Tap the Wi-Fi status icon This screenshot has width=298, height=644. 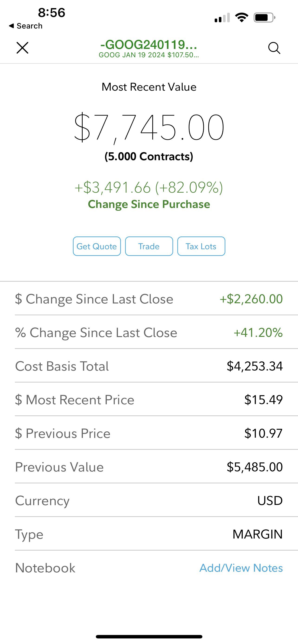242,17
